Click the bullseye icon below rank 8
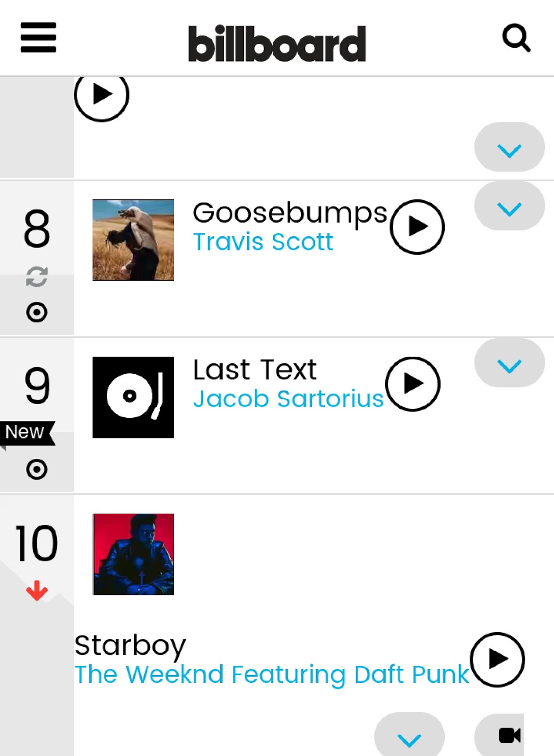554x756 pixels. click(x=37, y=311)
